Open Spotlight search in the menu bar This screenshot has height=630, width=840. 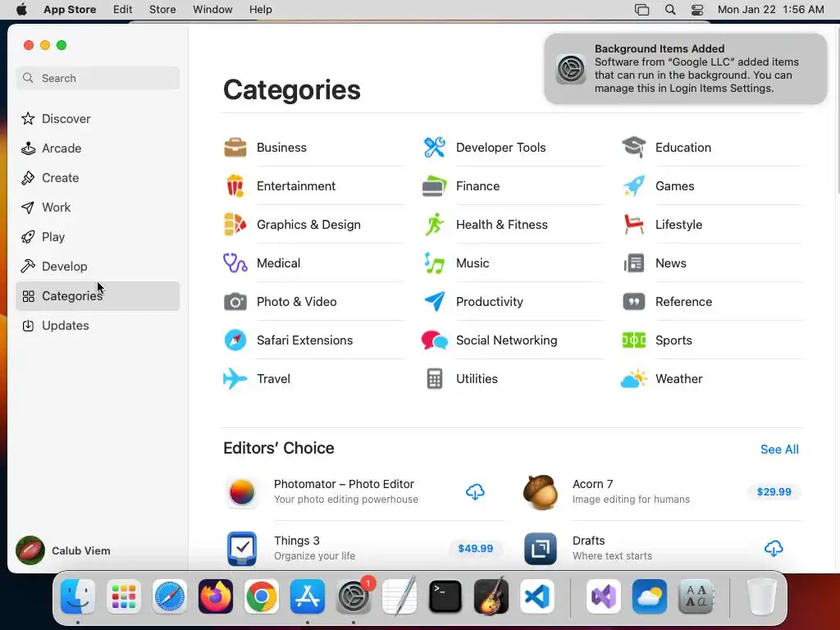click(669, 10)
